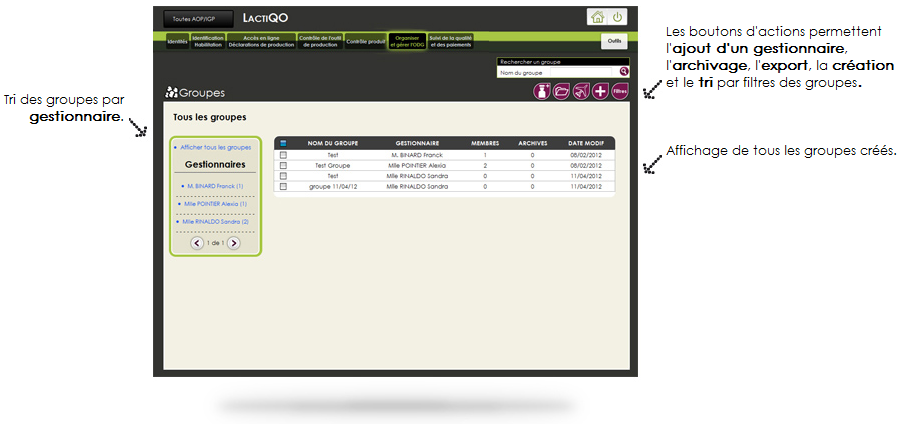Go to previous page of managers list
Screen dimensions: 906x424
(196, 242)
